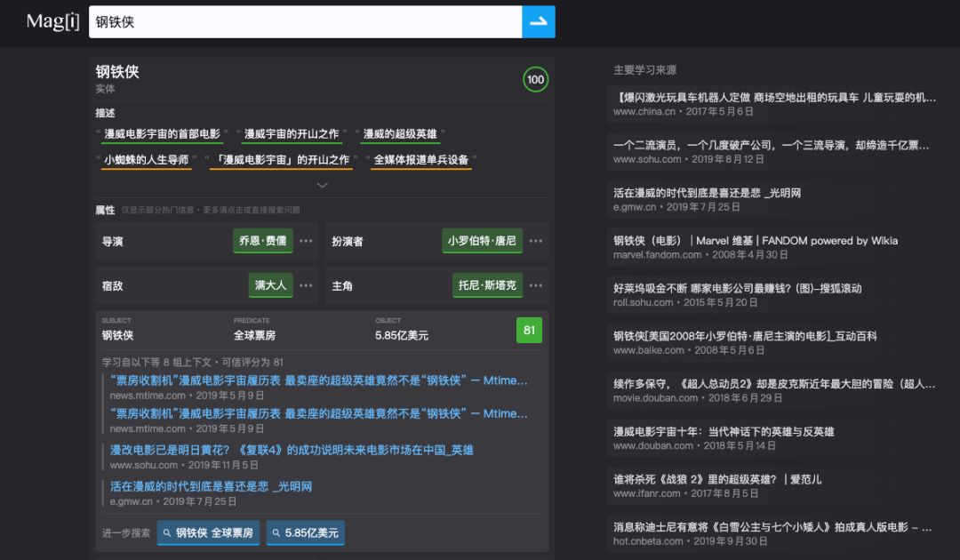960x560 pixels.
Task: Open more options beside 托尼·斯塔克
Action: click(536, 285)
